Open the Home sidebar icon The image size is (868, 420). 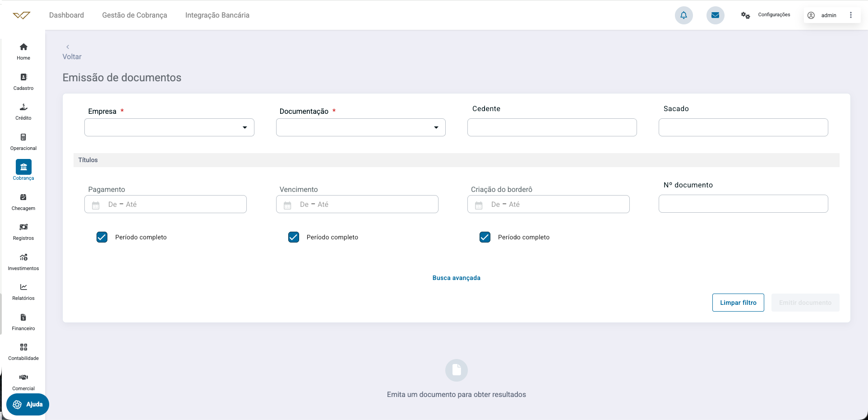(23, 47)
